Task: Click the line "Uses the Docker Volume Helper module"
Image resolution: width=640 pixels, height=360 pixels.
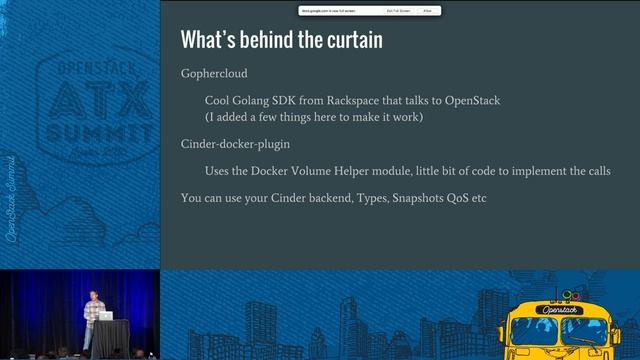Action: 408,171
